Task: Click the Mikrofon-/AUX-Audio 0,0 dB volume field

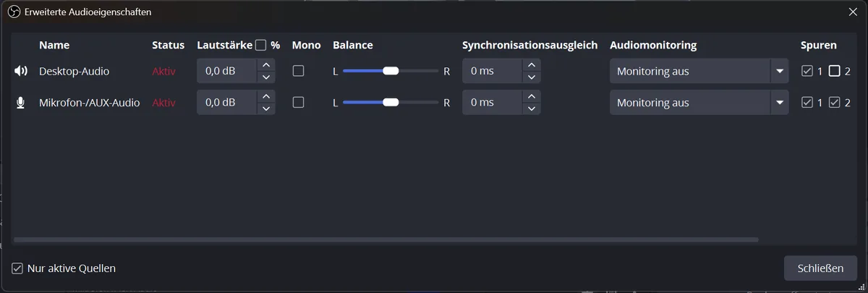Action: [227, 103]
